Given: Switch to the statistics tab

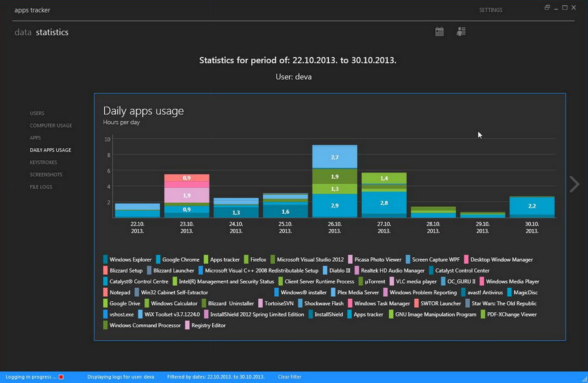Looking at the screenshot, I should pyautogui.click(x=52, y=32).
